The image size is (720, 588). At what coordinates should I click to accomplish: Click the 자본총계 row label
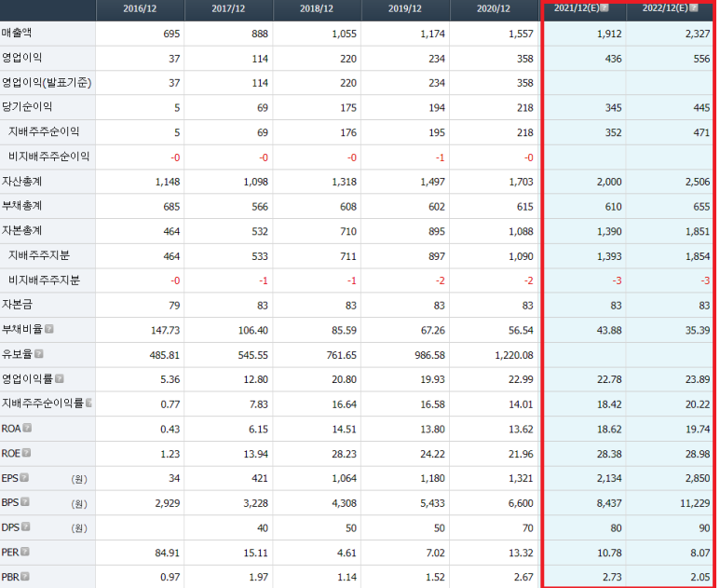(21, 230)
